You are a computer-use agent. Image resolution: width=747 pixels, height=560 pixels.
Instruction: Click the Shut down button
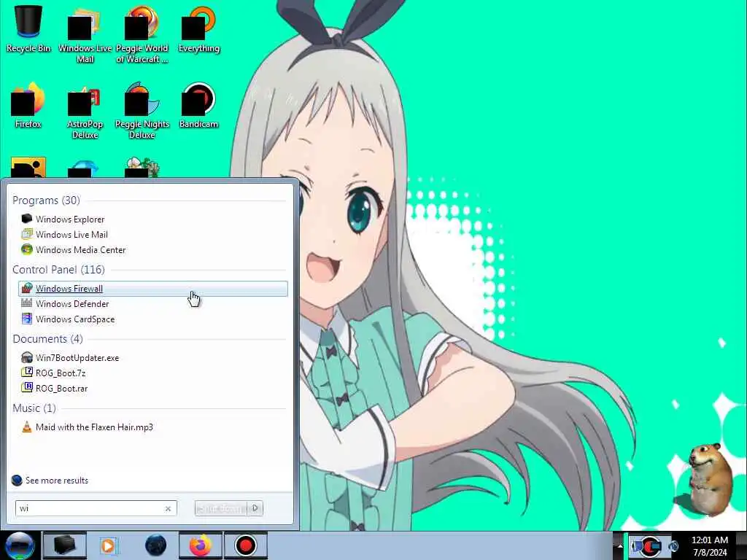(222, 508)
